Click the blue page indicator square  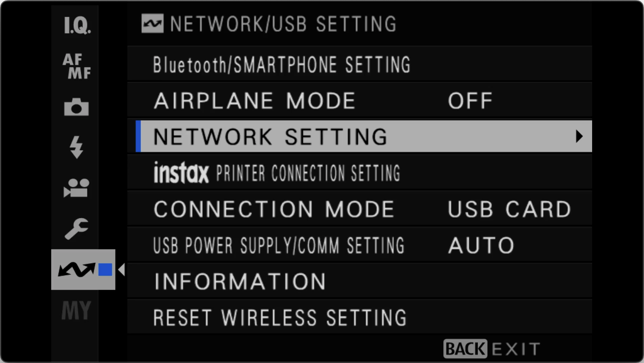click(105, 270)
